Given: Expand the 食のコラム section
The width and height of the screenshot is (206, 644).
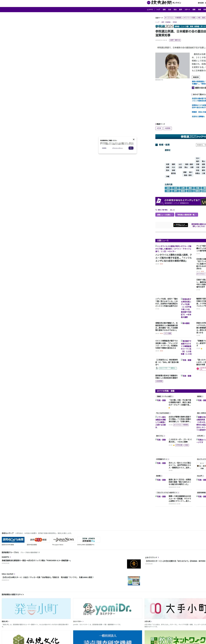Looking at the screenshot, I should [161, 436].
